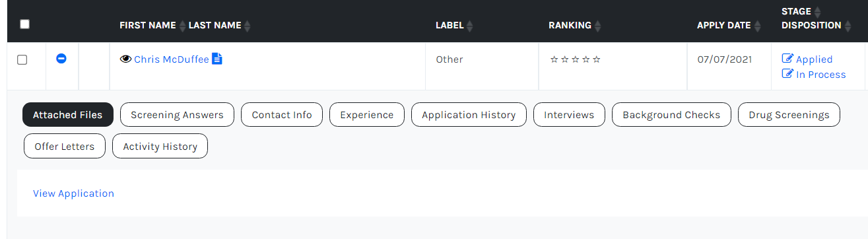Check the box for Chris McDuffee's row

coord(22,59)
